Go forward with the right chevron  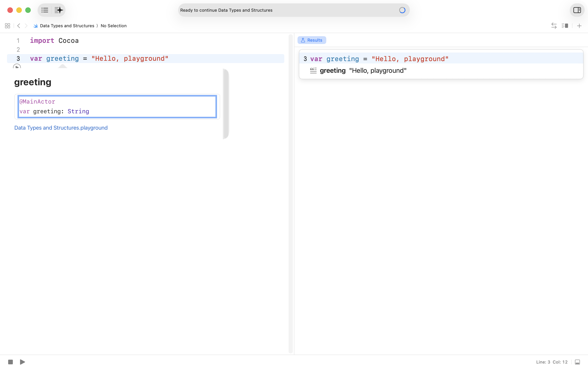click(x=26, y=26)
